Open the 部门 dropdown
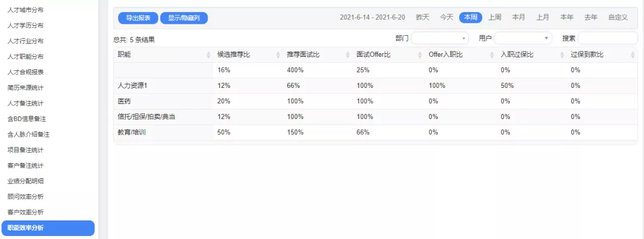The width and height of the screenshot is (644, 239). tap(439, 38)
